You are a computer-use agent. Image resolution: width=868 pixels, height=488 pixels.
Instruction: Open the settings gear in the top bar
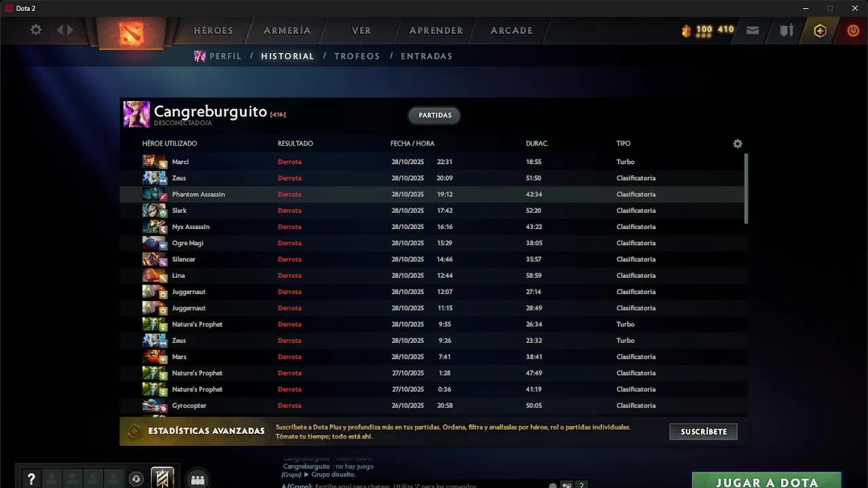(x=36, y=30)
